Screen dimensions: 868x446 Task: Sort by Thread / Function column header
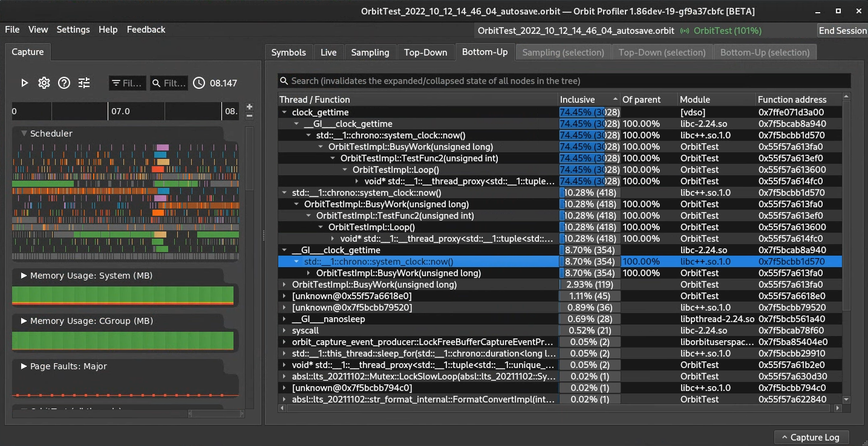[417, 100]
